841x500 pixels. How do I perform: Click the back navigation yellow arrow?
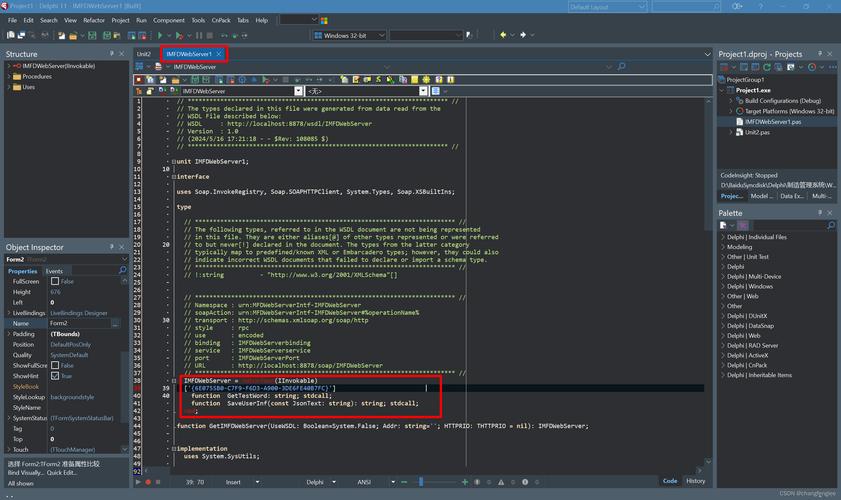(503, 35)
